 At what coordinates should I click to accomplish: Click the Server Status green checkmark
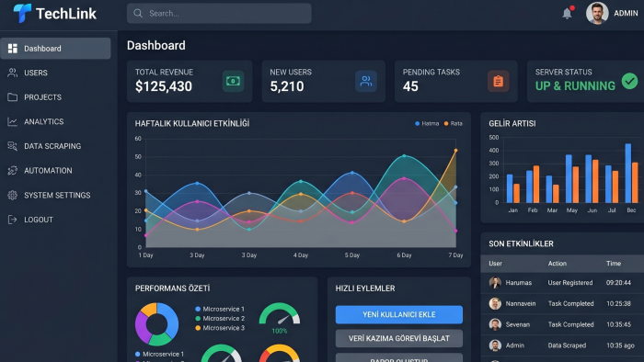(629, 81)
